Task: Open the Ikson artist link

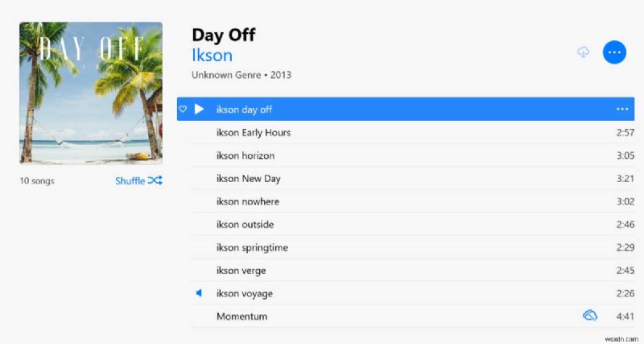Action: [212, 56]
